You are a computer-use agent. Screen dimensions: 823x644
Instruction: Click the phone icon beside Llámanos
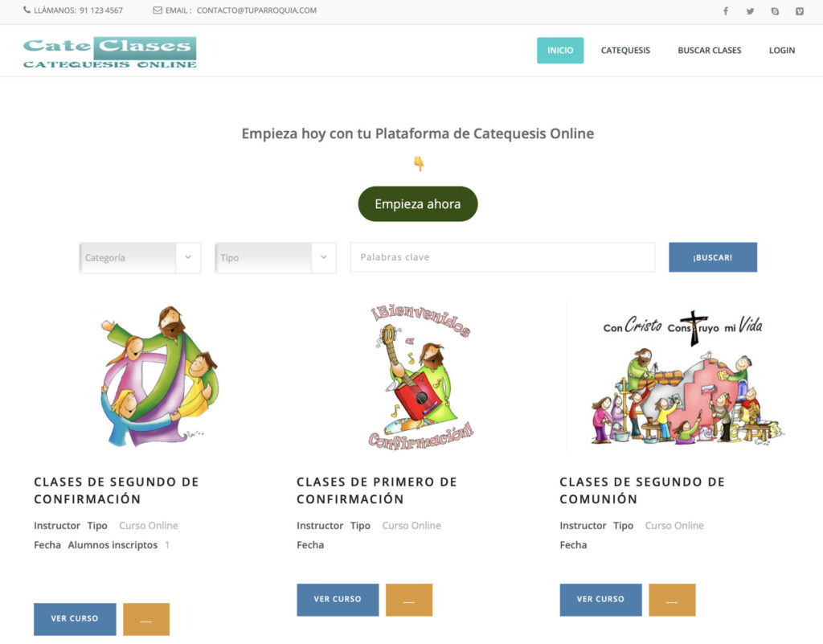click(27, 10)
